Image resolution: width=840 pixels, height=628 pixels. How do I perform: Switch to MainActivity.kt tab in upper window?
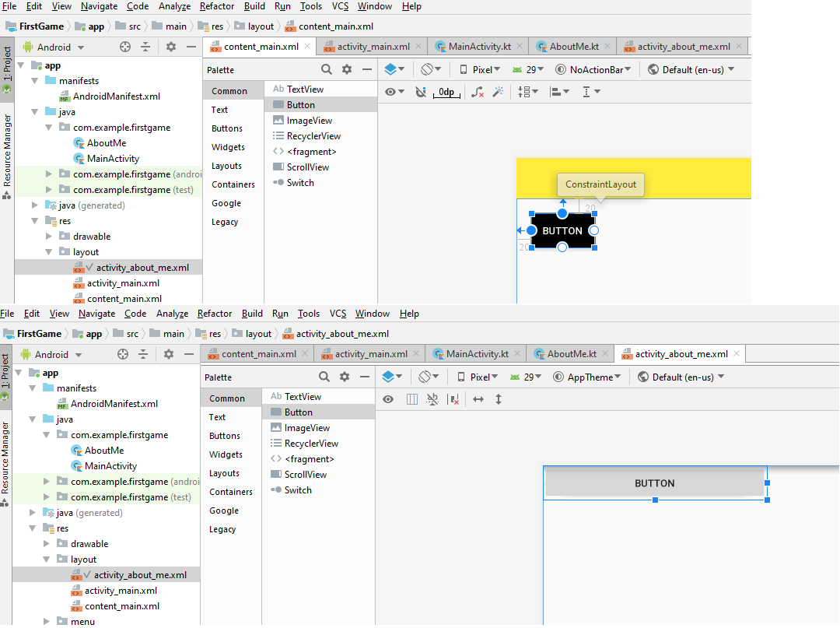pos(479,47)
